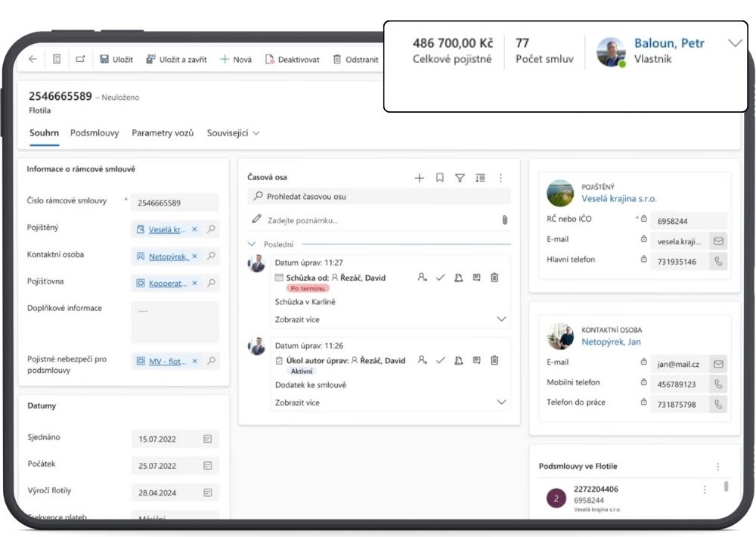The width and height of the screenshot is (756, 537).
Task: Click the email icon beside jan@mail.cz
Action: coord(718,364)
